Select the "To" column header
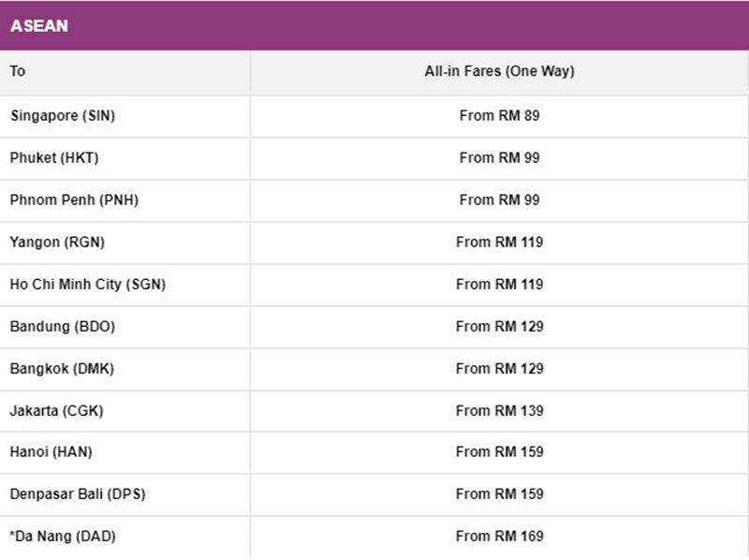This screenshot has width=749, height=560. 18,71
